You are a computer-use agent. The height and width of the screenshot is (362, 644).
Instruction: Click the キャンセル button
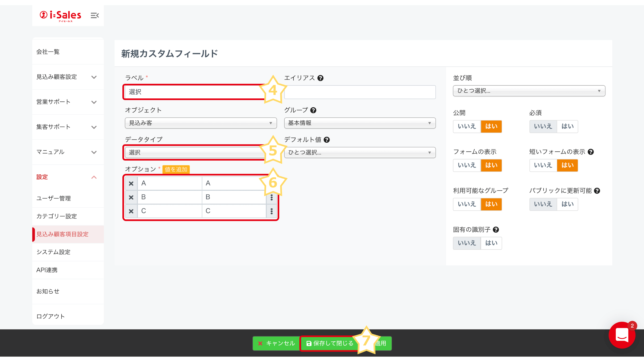(276, 344)
